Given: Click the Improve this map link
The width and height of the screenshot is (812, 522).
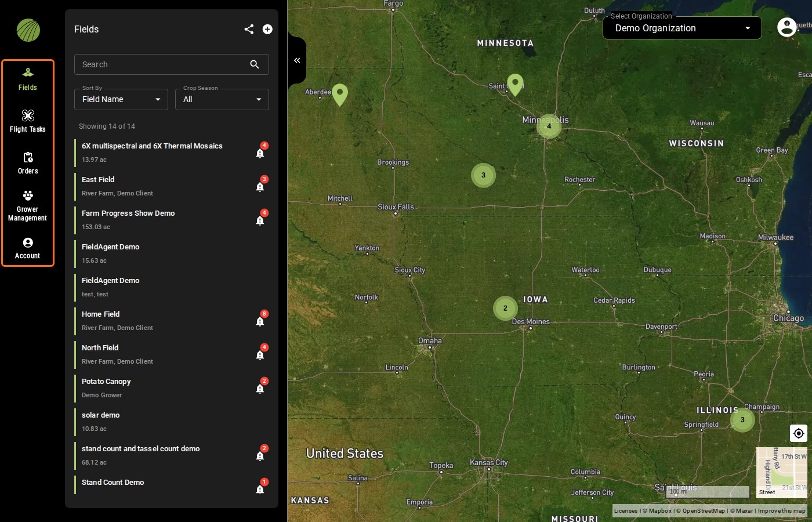Looking at the screenshot, I should coord(782,511).
